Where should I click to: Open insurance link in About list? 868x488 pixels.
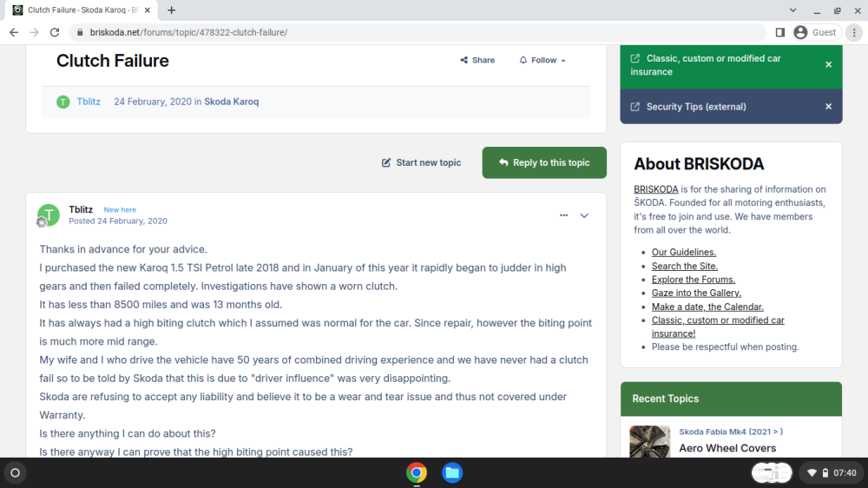[x=718, y=326]
